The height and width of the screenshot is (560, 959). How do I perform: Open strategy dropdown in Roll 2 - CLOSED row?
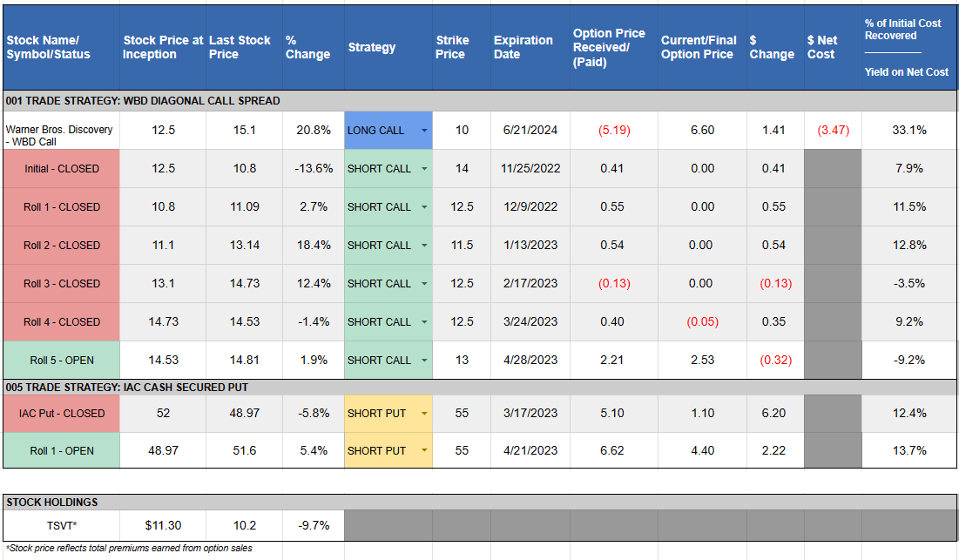424,245
